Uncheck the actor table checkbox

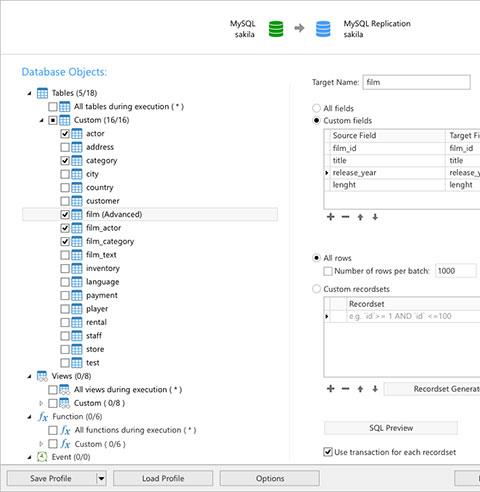coord(65,134)
